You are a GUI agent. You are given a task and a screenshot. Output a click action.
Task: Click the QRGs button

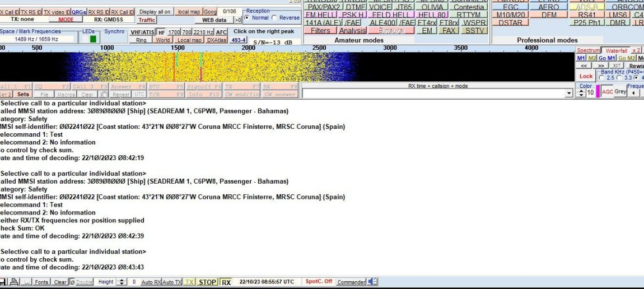tap(79, 12)
